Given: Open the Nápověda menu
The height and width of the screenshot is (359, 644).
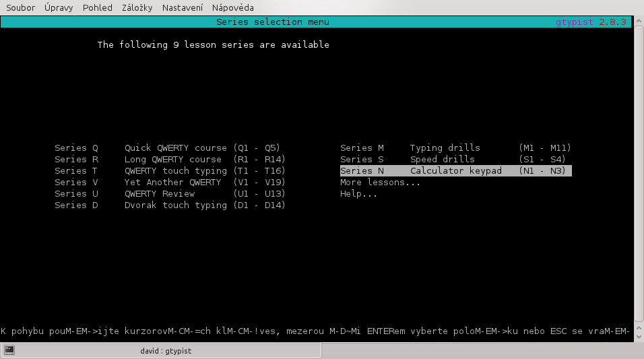Looking at the screenshot, I should [x=233, y=8].
